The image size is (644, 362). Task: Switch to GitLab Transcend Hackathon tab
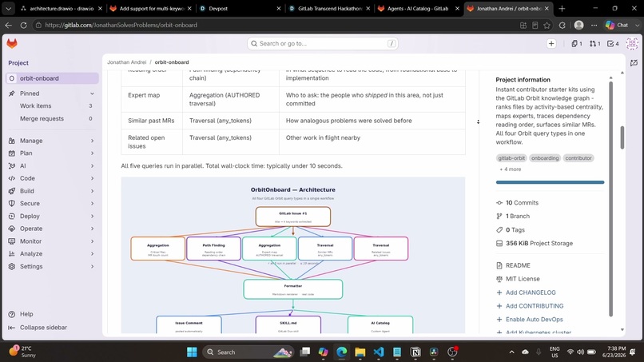(x=330, y=8)
